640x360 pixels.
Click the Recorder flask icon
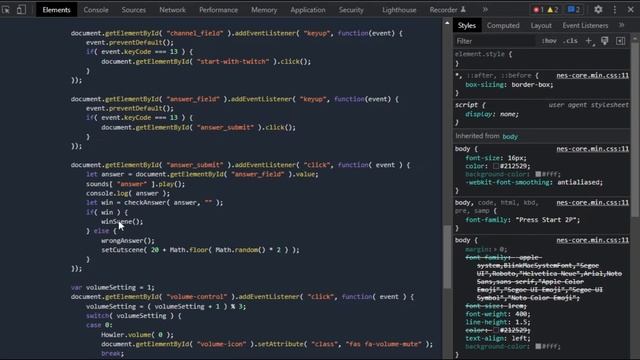pyautogui.click(x=463, y=9)
